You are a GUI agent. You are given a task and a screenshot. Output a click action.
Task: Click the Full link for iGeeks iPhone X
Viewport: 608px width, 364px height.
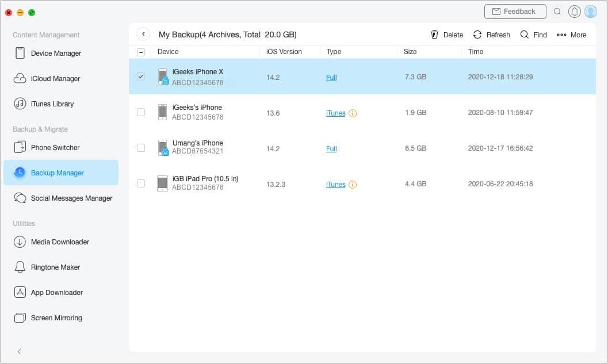[331, 77]
